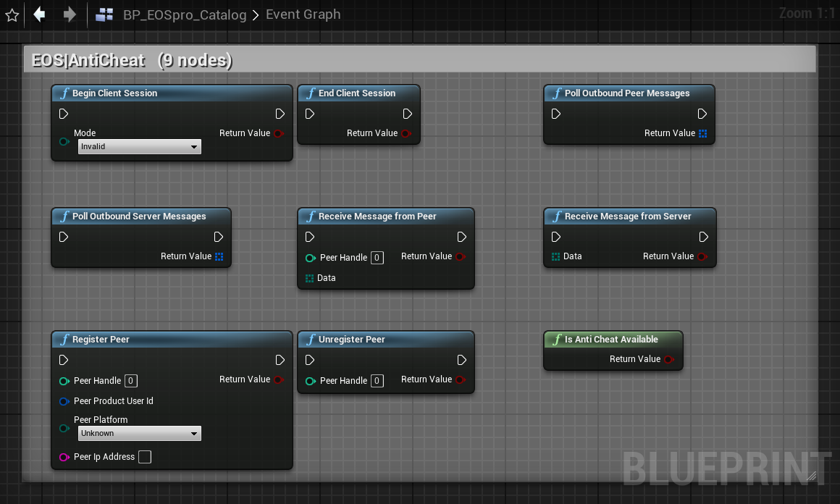The height and width of the screenshot is (504, 840).
Task: Select Poll Outbound Peer Messages node title
Action: click(627, 93)
